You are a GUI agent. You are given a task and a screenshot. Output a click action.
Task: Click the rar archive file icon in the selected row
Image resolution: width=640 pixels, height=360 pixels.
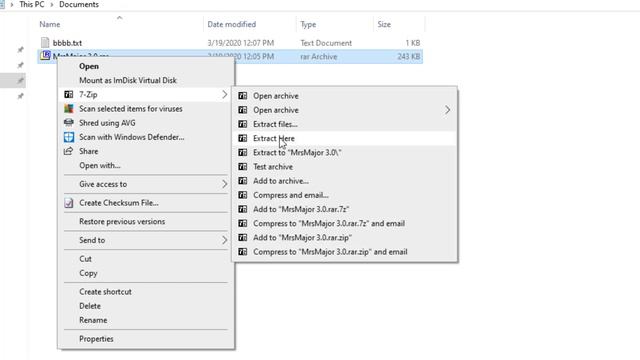45,55
